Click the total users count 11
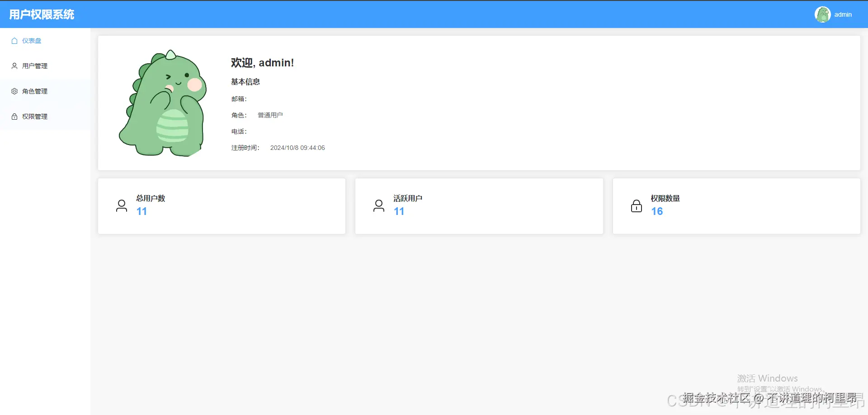The height and width of the screenshot is (415, 868). [x=142, y=211]
